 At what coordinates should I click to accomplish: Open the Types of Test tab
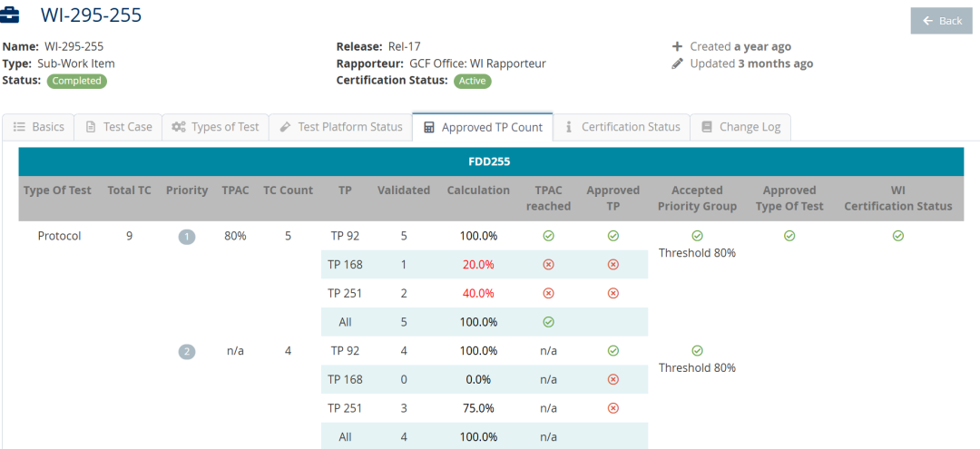[216, 127]
